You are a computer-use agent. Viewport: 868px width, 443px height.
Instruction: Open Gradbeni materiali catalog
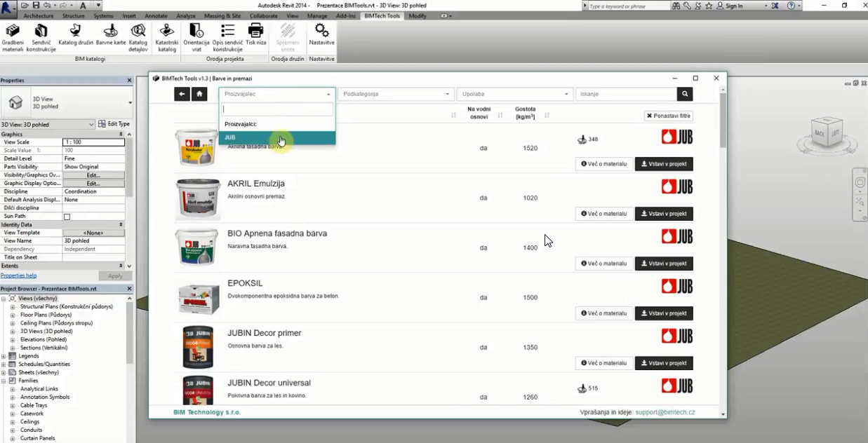tap(13, 38)
